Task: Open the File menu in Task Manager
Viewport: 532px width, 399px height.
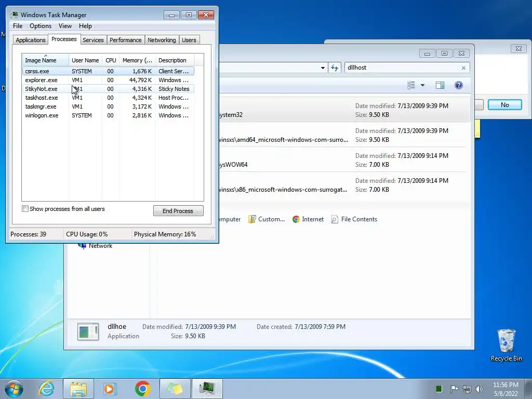Action: (18, 26)
